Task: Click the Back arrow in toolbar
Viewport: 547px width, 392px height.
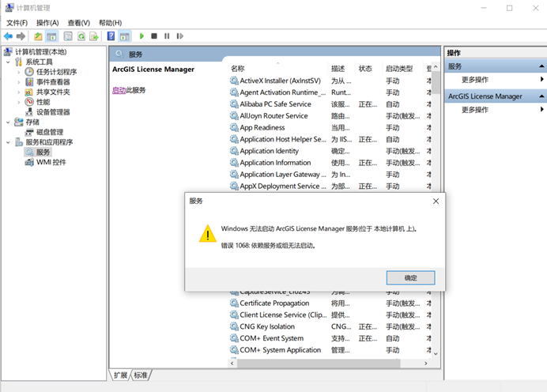Action: [x=8, y=36]
